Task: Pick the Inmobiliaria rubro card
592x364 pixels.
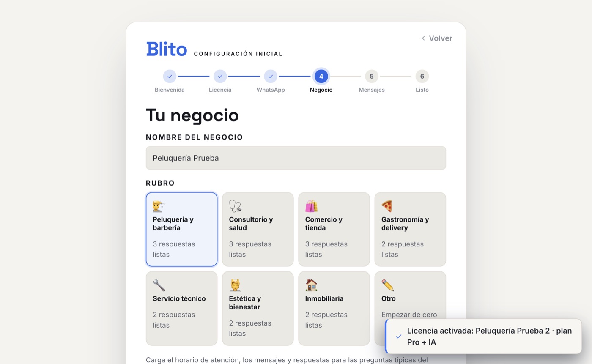Action: click(x=334, y=309)
